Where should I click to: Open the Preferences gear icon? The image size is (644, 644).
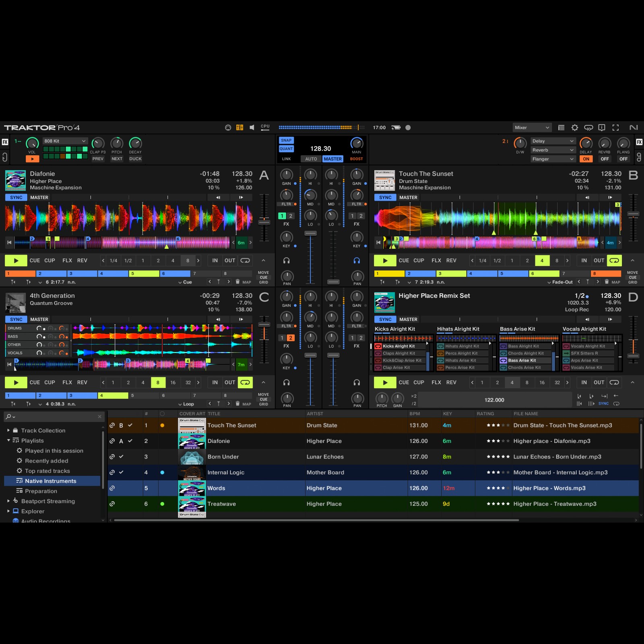pos(575,127)
